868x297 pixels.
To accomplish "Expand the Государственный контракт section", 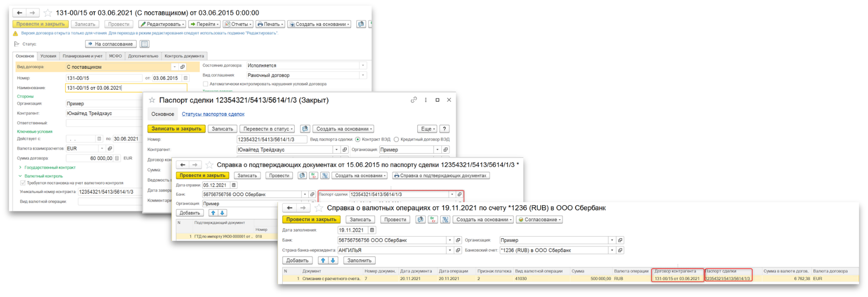I will tap(20, 167).
